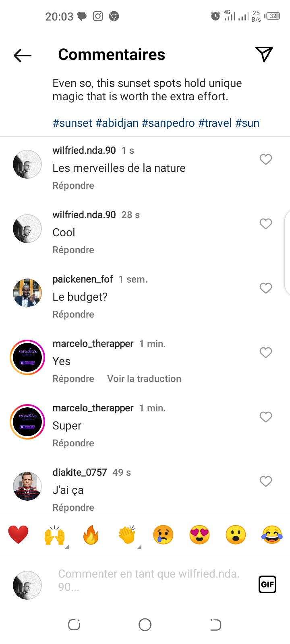Open the GIF picker button
The height and width of the screenshot is (644, 290).
coord(267,584)
